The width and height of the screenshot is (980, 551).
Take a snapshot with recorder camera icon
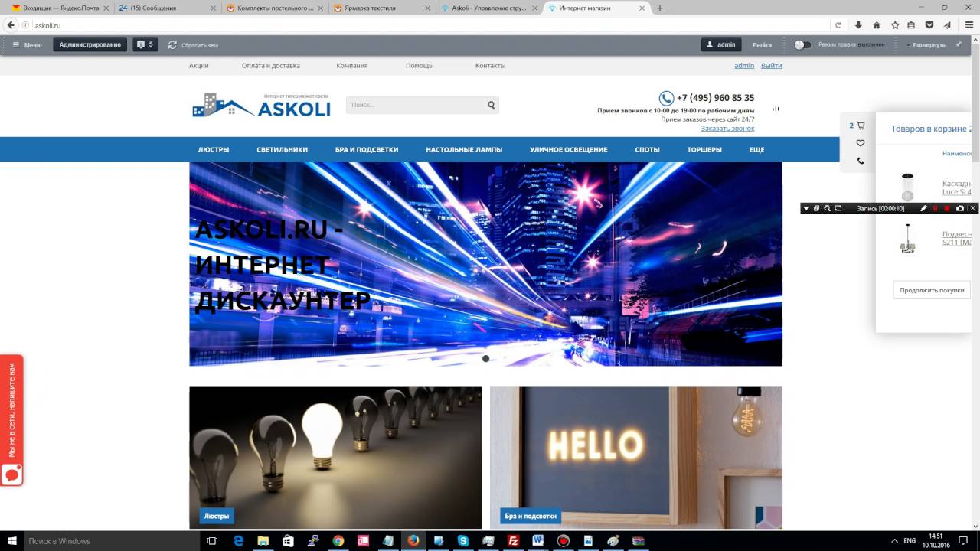coord(960,208)
